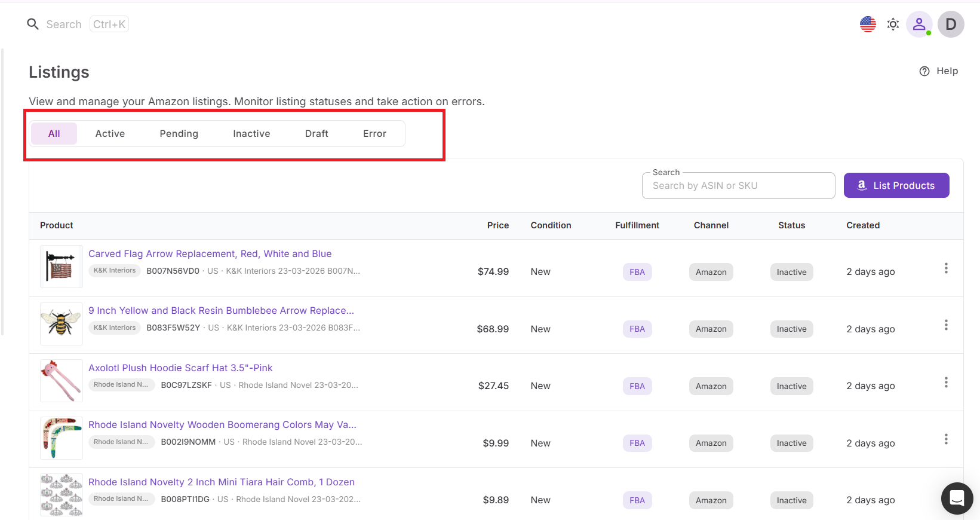980x520 pixels.
Task: Open the three-dot menu for Bumblebee Arrow row
Action: [946, 325]
